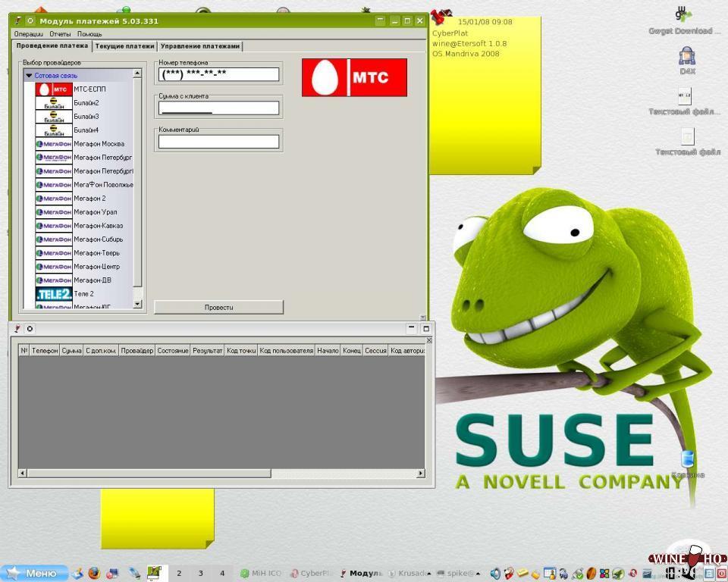Viewport: 728px width, 582px height.
Task: Choose the Билайн2 provider icon
Action: (54, 103)
